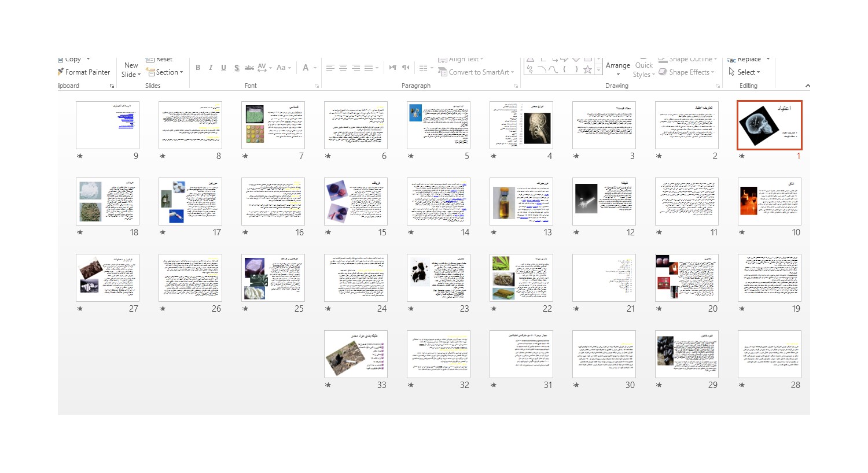868x473 pixels.
Task: Select slide 13 with the bottle image
Action: pyautogui.click(x=521, y=201)
